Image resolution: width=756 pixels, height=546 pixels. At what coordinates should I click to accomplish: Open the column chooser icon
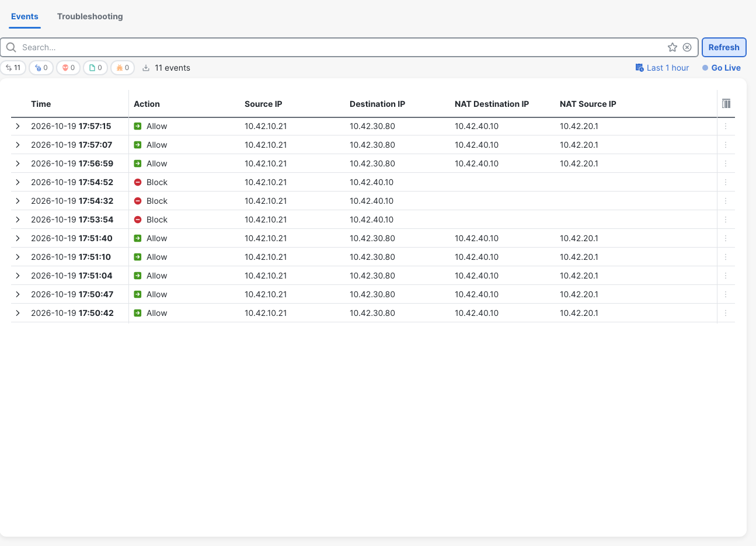726,103
